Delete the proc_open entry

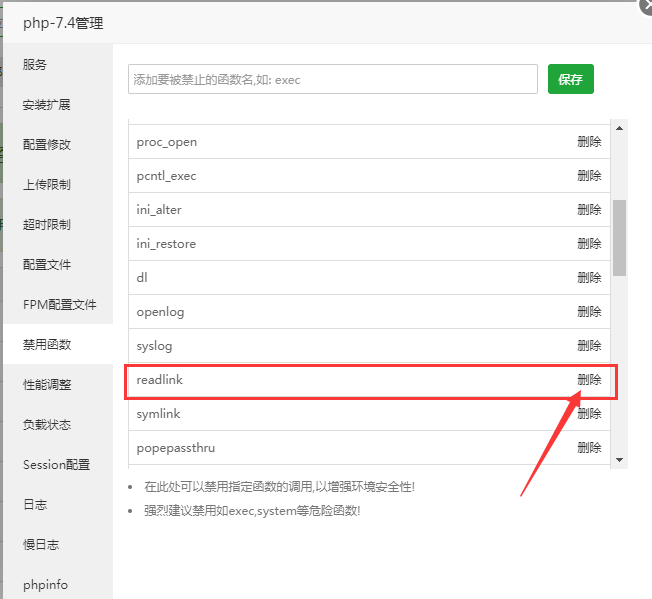click(589, 142)
